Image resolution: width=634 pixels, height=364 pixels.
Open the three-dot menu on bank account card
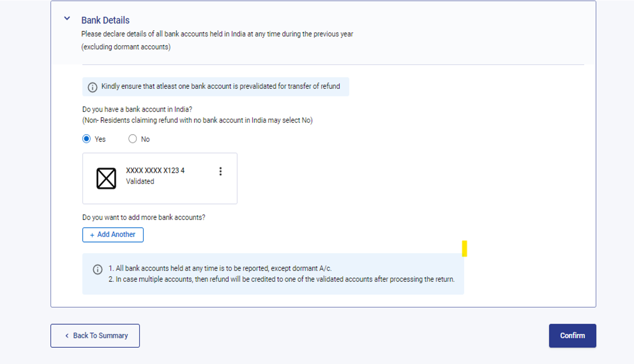coord(221,172)
